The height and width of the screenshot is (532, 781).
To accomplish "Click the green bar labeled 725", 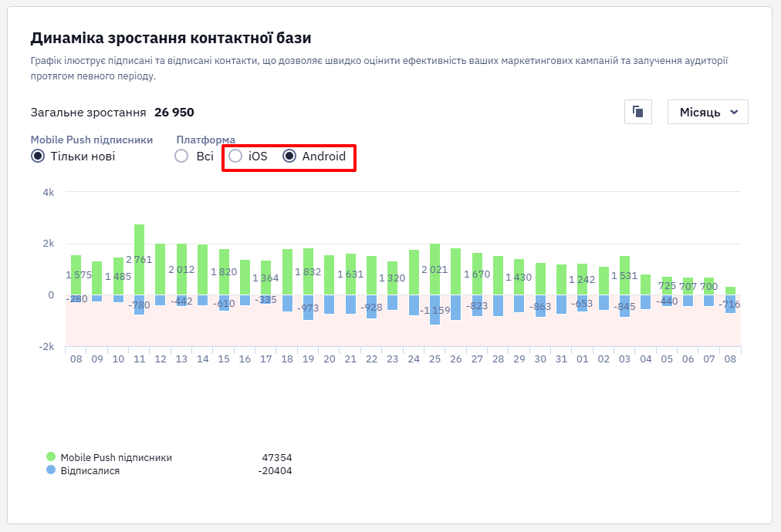I will point(667,285).
